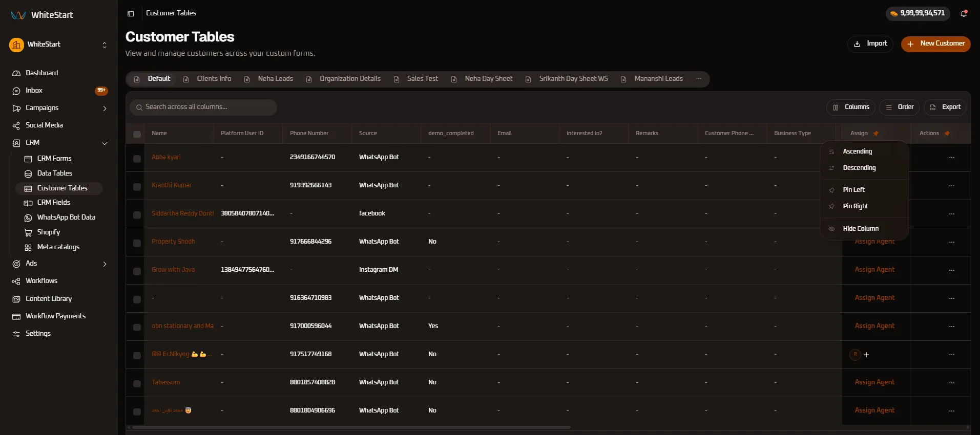Choose Pin Left from column menu
980x435 pixels.
(x=864, y=190)
